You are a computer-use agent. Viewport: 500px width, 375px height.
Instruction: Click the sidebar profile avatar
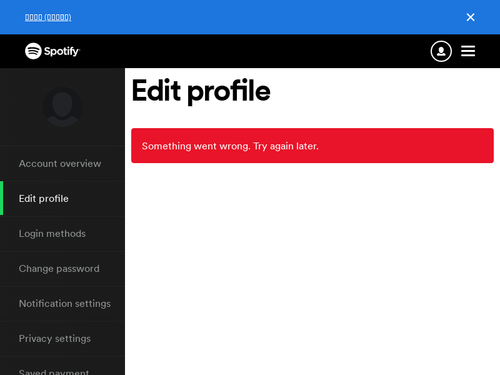pyautogui.click(x=62, y=107)
